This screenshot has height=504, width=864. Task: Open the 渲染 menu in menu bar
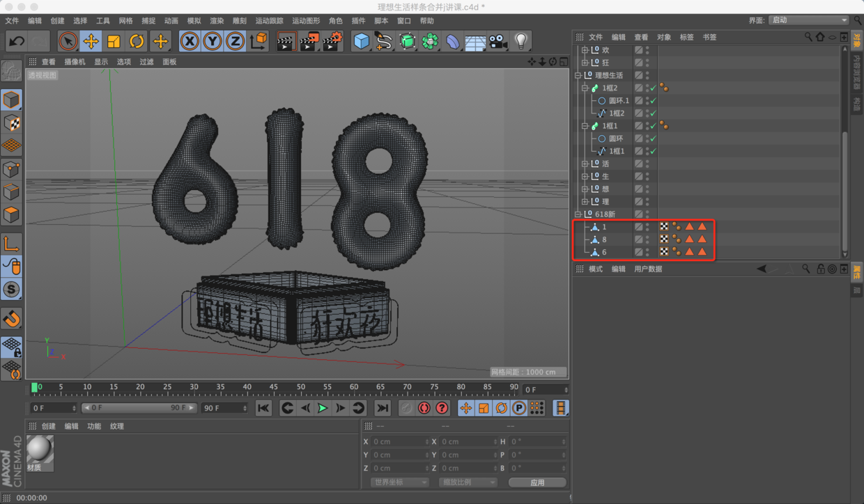[x=217, y=21]
